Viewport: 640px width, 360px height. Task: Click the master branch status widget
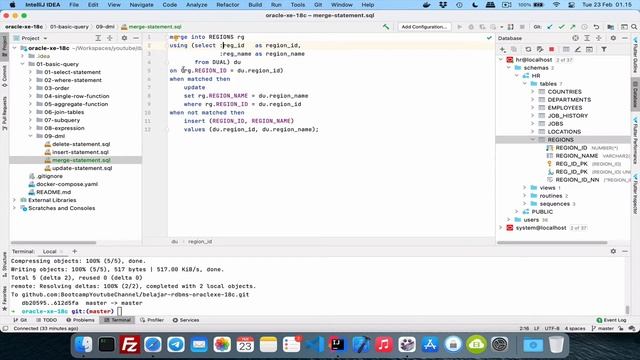coord(602,328)
